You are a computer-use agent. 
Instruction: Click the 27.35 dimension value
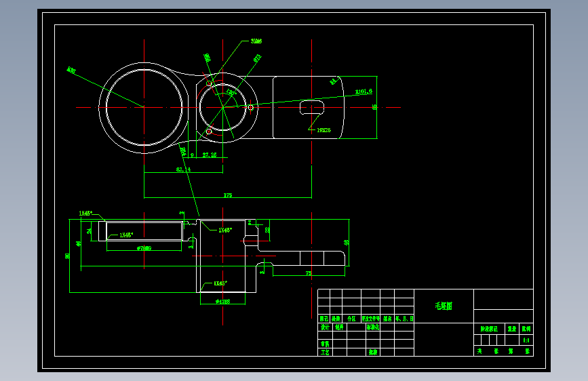(x=210, y=155)
